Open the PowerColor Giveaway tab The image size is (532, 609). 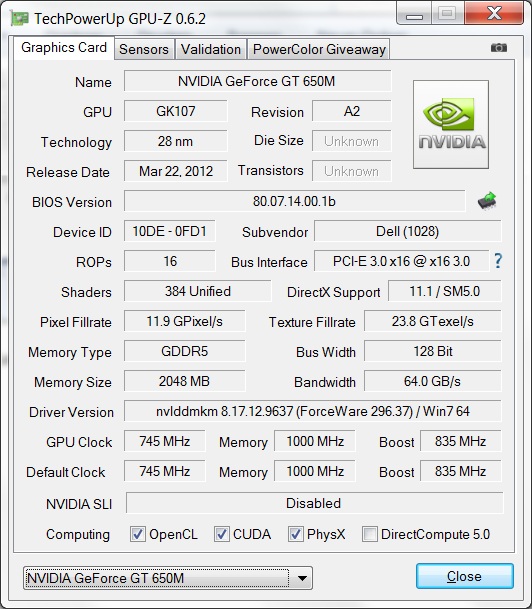pyautogui.click(x=319, y=49)
